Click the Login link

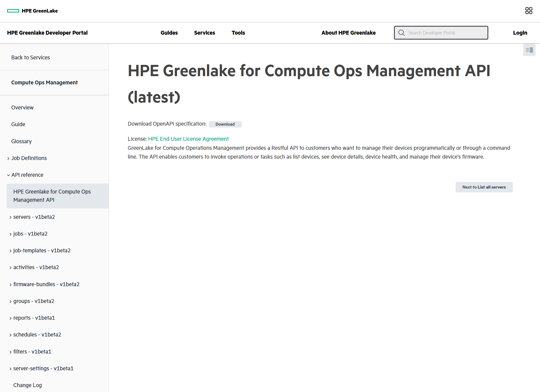pyautogui.click(x=520, y=33)
